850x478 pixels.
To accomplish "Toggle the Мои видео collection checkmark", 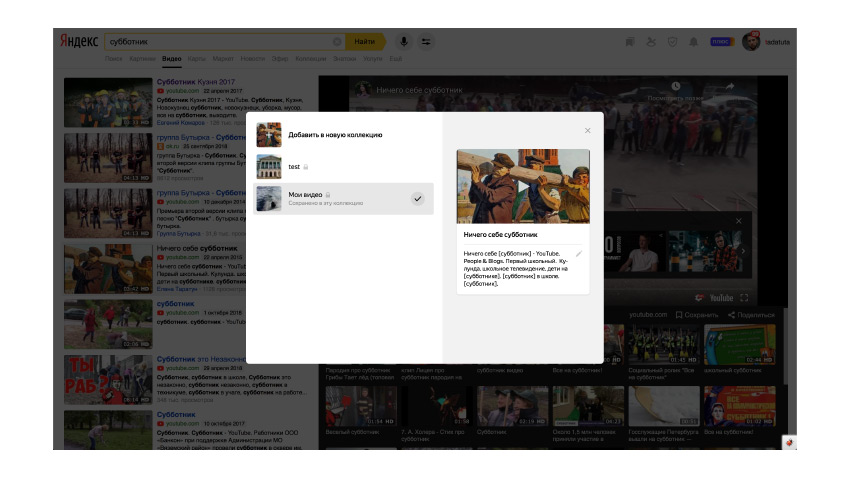I will tap(417, 199).
